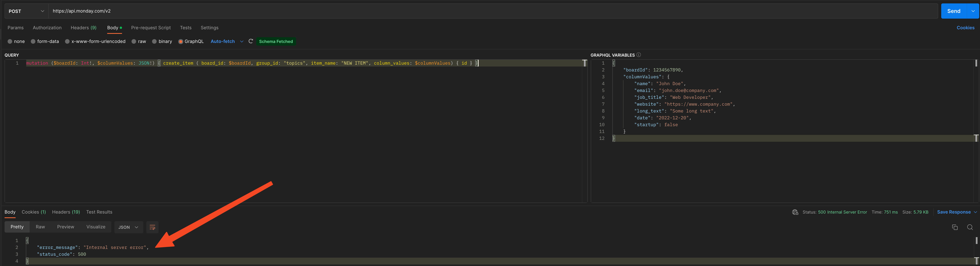Image resolution: width=980 pixels, height=266 pixels.
Task: Select the form-data radio option
Action: (33, 41)
